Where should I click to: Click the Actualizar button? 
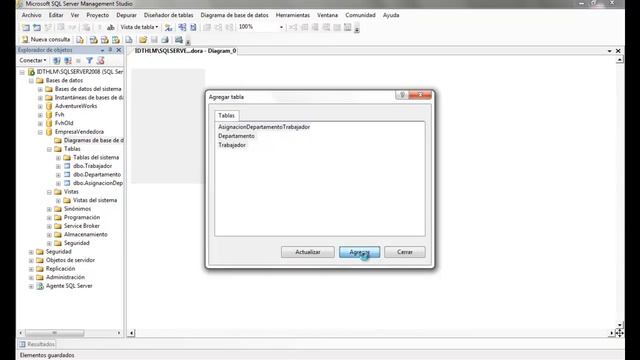[308, 252]
